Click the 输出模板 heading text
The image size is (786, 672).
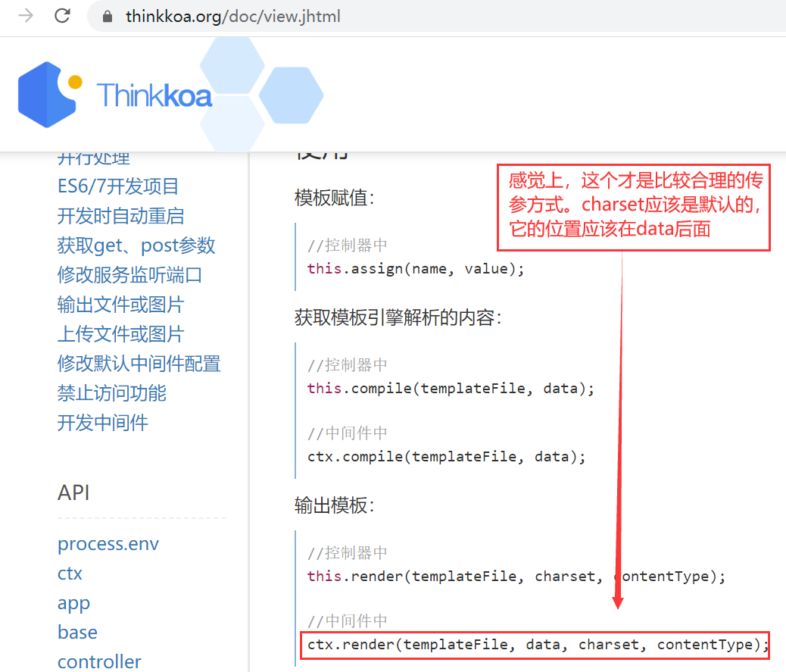tap(335, 505)
